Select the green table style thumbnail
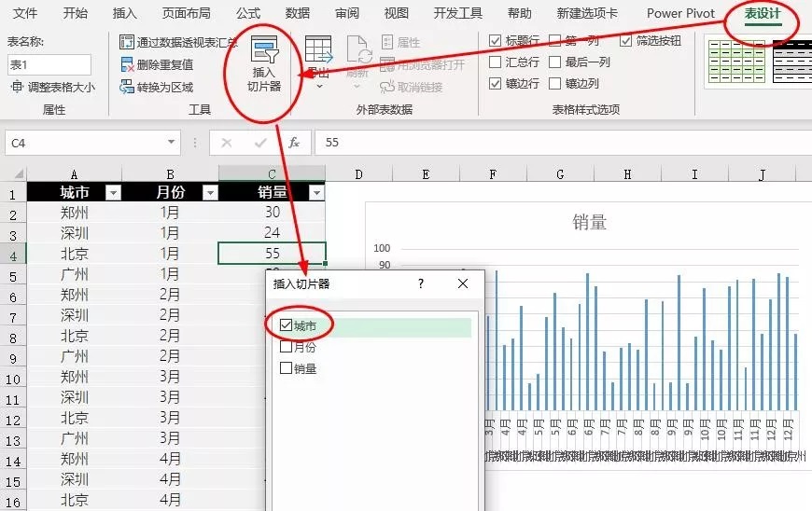This screenshot has height=511, width=812. pos(737,62)
